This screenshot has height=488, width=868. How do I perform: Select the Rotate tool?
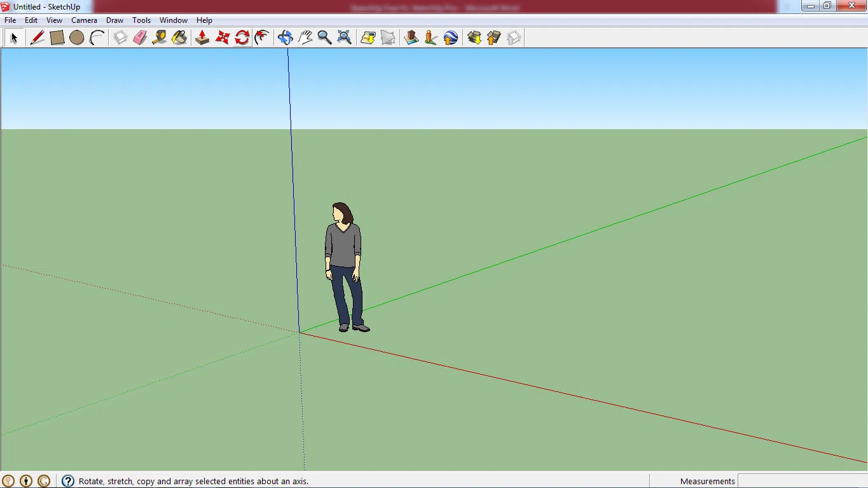pyautogui.click(x=242, y=38)
